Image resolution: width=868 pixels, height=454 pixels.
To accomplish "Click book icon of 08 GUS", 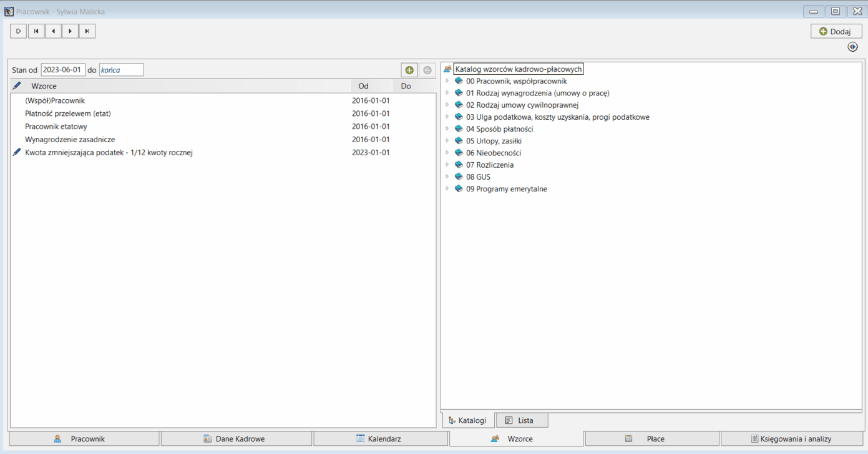I will click(x=459, y=176).
